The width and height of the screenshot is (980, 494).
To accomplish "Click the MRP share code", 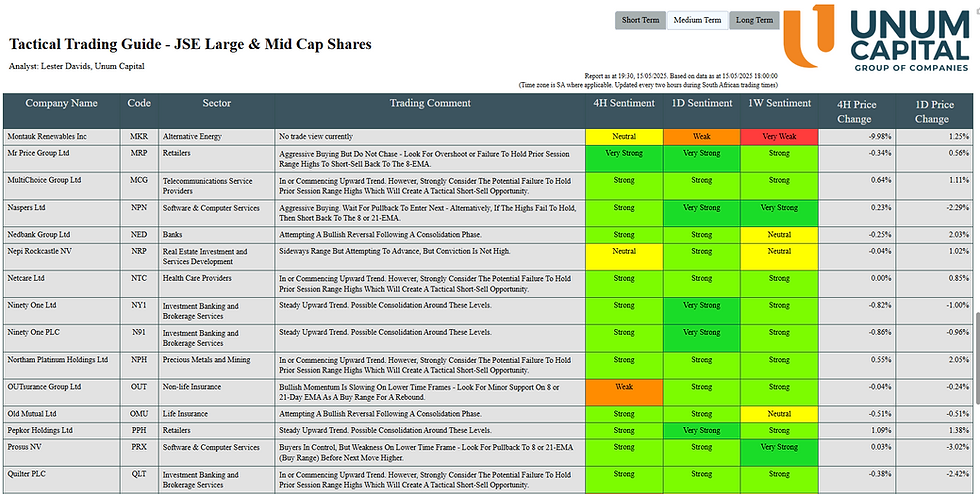I will click(139, 153).
